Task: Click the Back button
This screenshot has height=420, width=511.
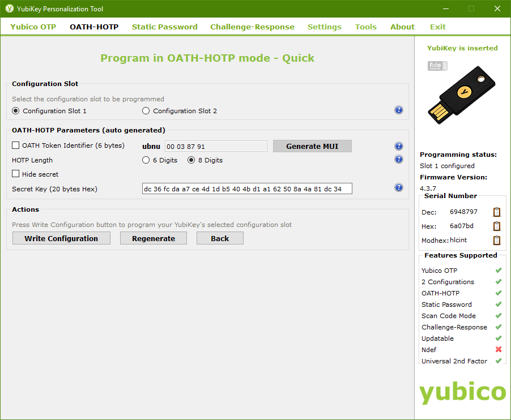Action: [x=220, y=238]
